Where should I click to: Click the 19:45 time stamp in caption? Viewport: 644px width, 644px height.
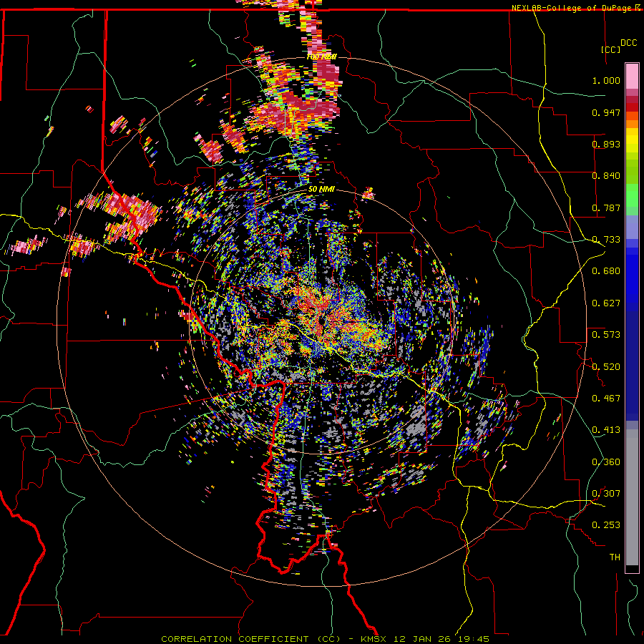tap(472, 639)
